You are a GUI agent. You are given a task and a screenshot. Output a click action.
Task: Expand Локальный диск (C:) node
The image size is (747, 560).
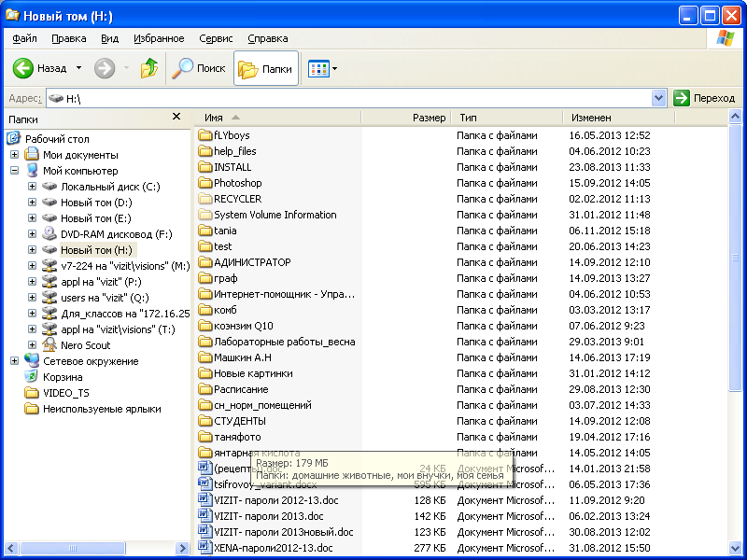click(x=32, y=186)
